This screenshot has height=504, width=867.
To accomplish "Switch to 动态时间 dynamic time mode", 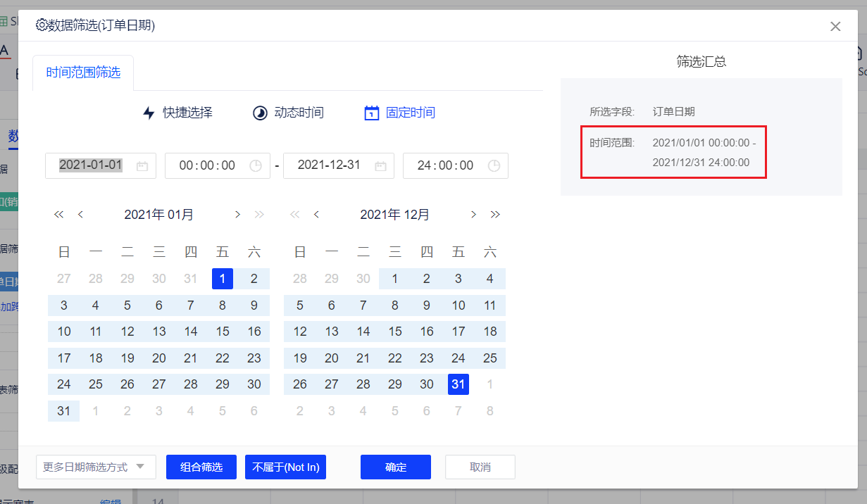I will click(x=289, y=113).
